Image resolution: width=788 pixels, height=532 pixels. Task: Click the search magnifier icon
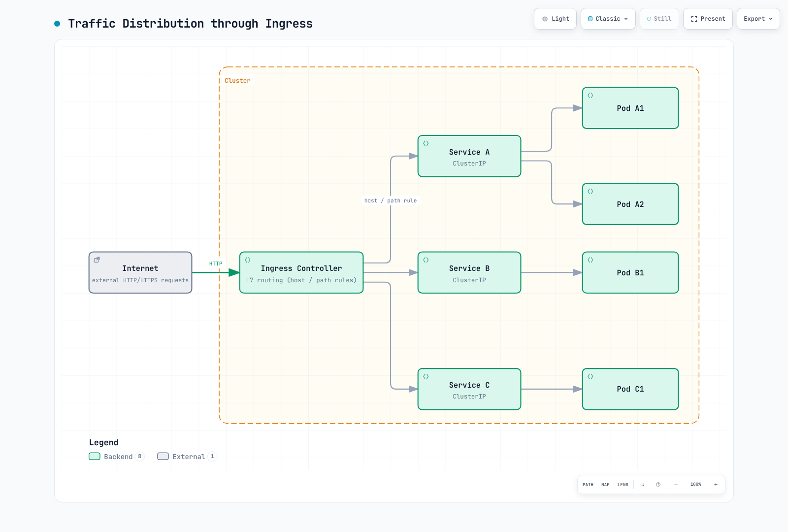(x=642, y=485)
